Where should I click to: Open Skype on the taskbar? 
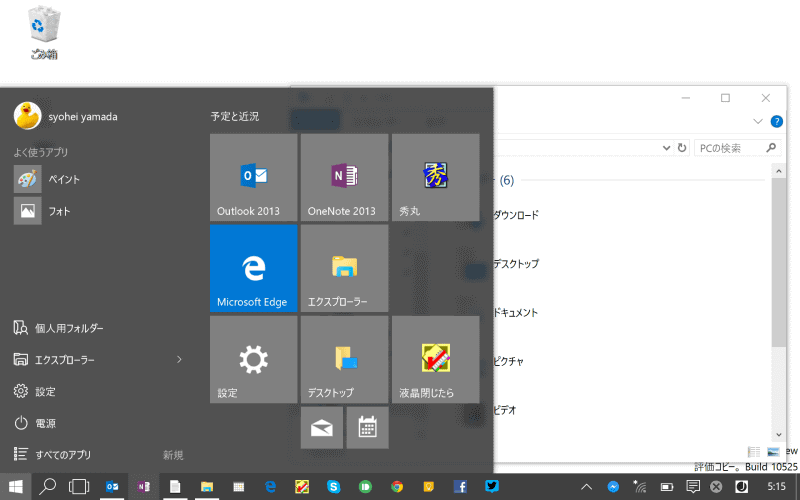coord(334,487)
